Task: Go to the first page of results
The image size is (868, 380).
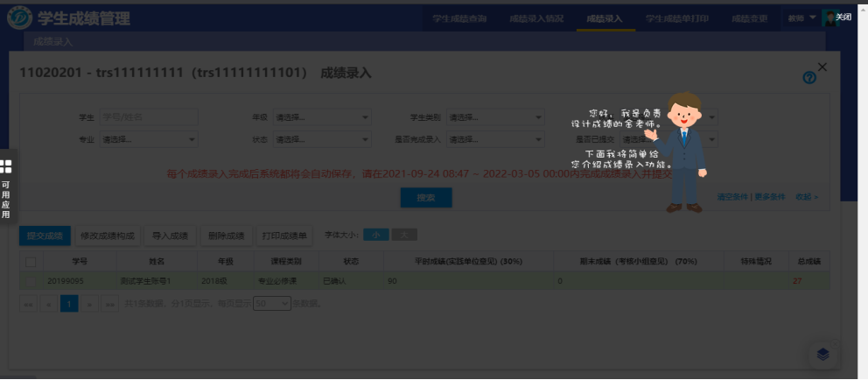Action: pyautogui.click(x=27, y=304)
